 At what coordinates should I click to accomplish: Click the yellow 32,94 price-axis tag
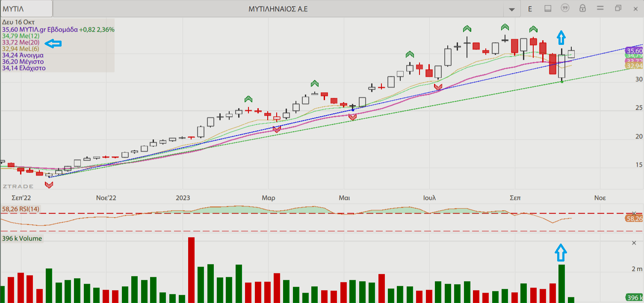coord(635,66)
